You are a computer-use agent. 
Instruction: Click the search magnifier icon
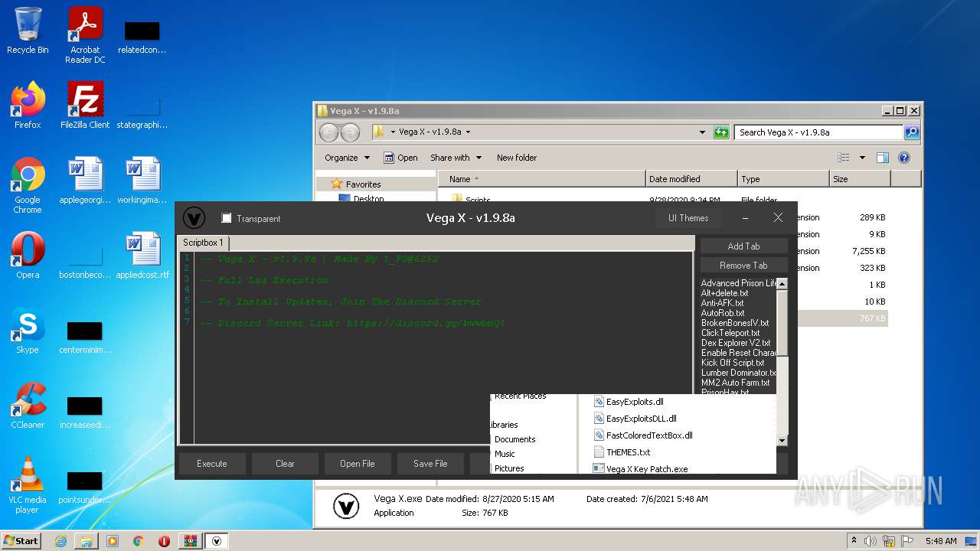click(911, 132)
